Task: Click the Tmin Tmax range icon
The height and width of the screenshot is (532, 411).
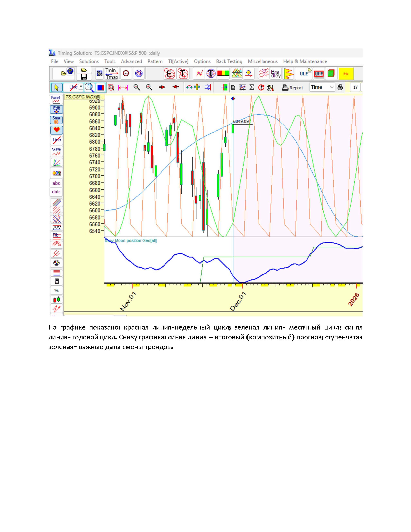Action: click(x=112, y=74)
